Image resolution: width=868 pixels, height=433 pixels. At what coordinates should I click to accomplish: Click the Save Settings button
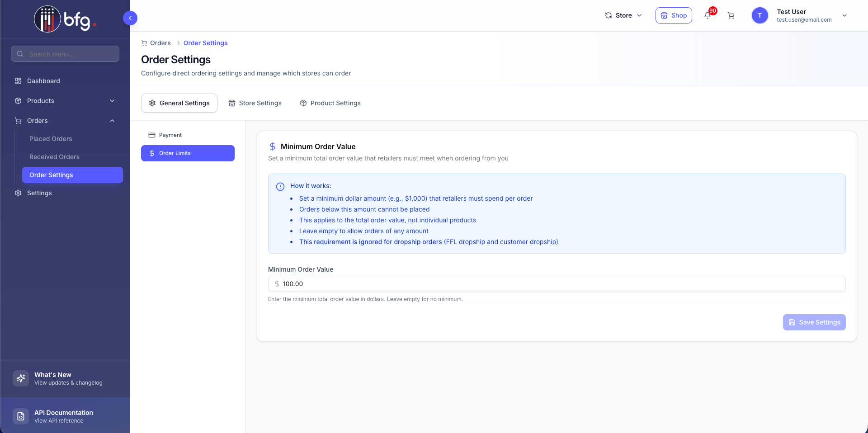coord(814,322)
